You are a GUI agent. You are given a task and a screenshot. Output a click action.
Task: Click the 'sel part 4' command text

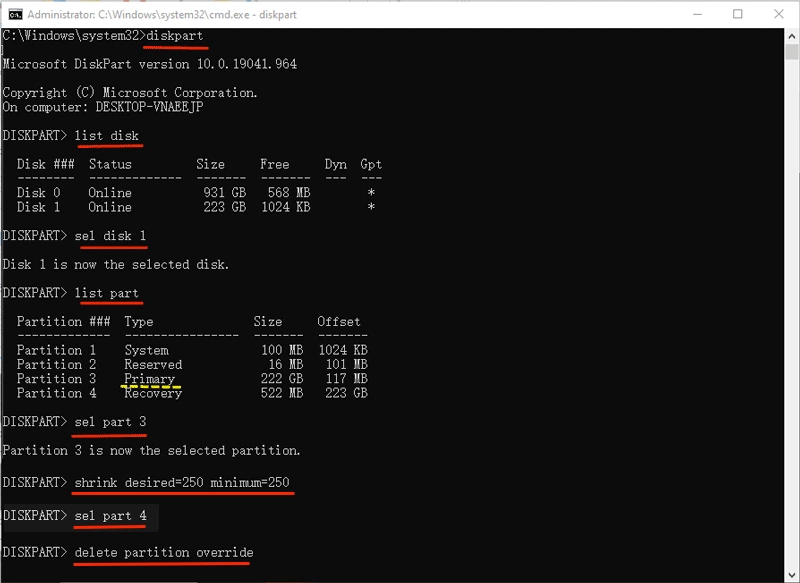[x=110, y=516]
